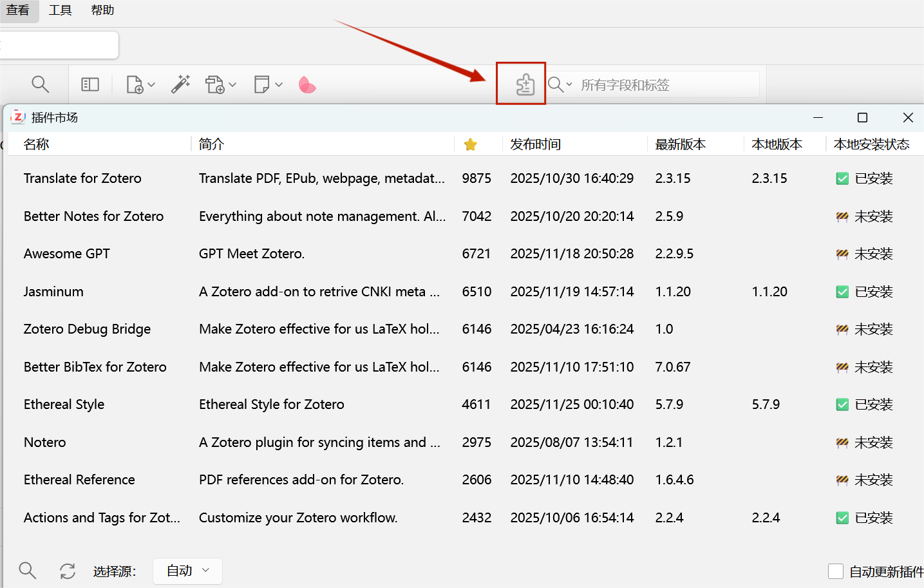Click not-installed icon for Better Notes
The width and height of the screenshot is (924, 588).
[842, 216]
